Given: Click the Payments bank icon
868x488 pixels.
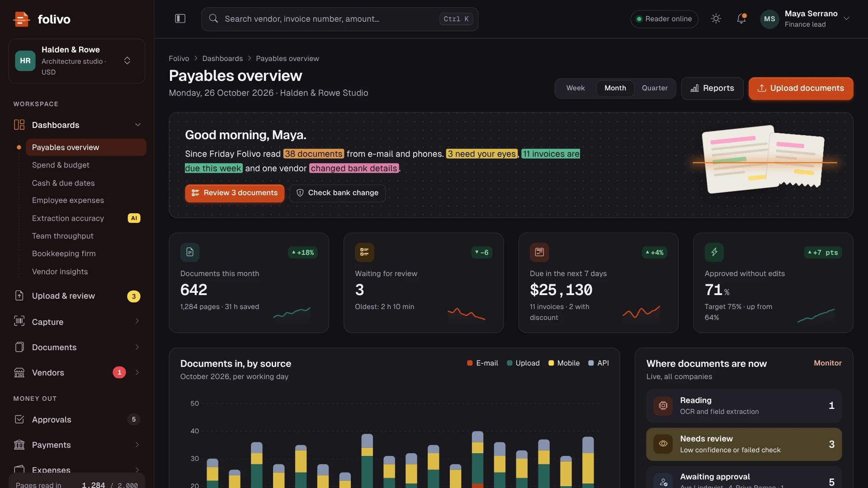Looking at the screenshot, I should tap(19, 445).
